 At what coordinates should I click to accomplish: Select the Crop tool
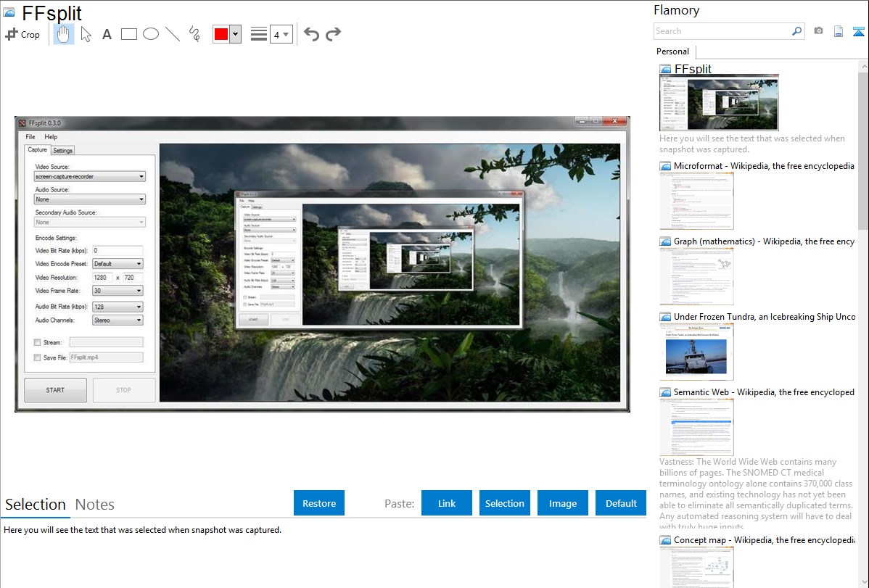tap(22, 34)
